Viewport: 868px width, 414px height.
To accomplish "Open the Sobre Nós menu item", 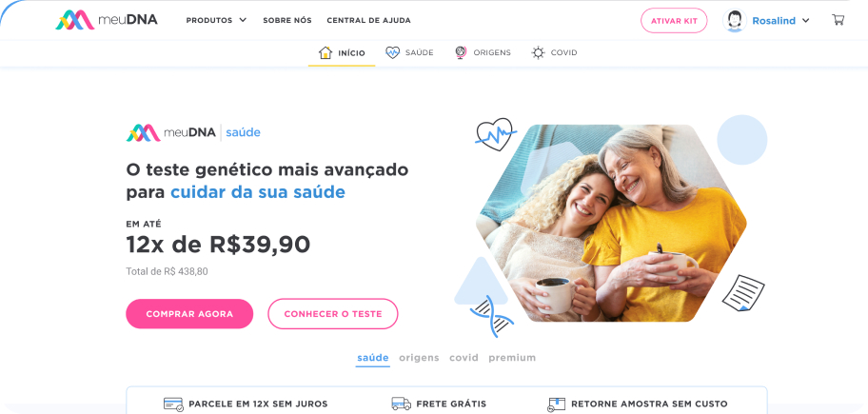I will 287,21.
